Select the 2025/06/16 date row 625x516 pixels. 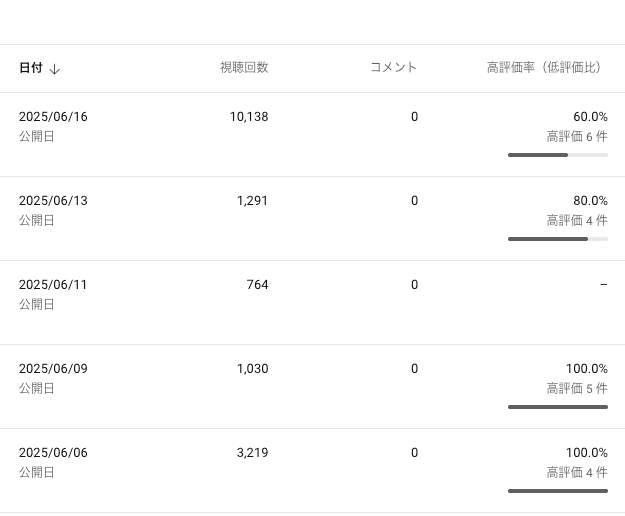pyautogui.click(x=53, y=117)
